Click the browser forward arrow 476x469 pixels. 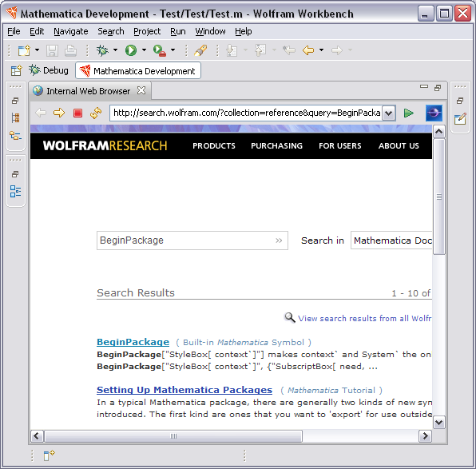pyautogui.click(x=59, y=113)
